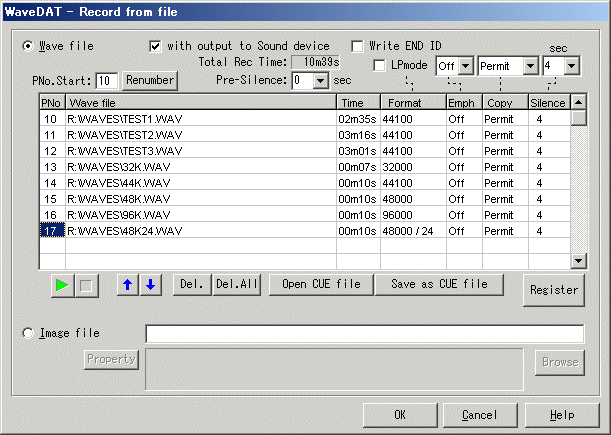
Task: Select the Wave file radio button
Action: 28,46
